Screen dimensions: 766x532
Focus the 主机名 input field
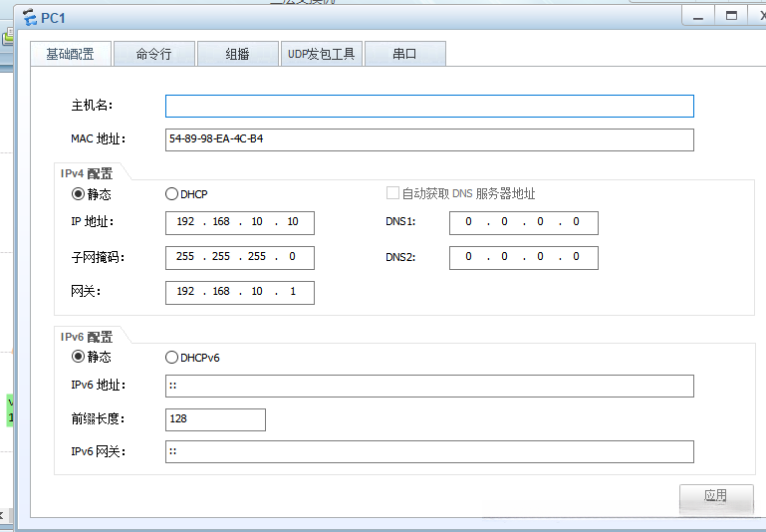pos(429,106)
